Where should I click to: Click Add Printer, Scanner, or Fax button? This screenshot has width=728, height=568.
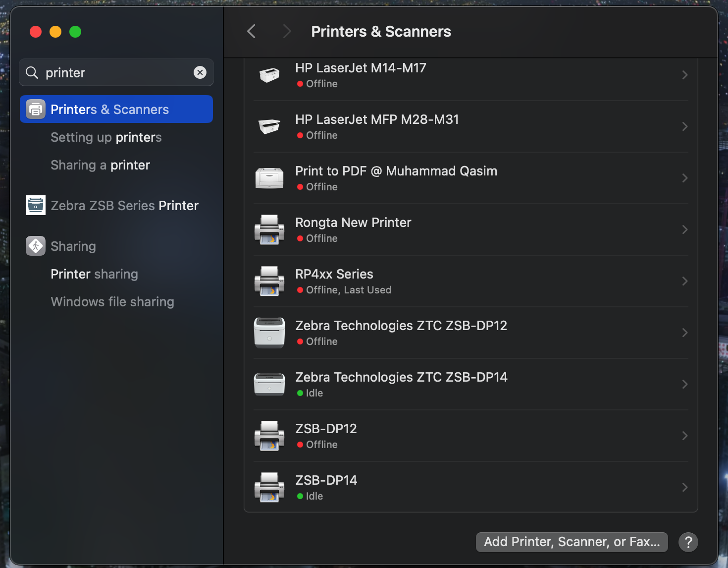(572, 542)
